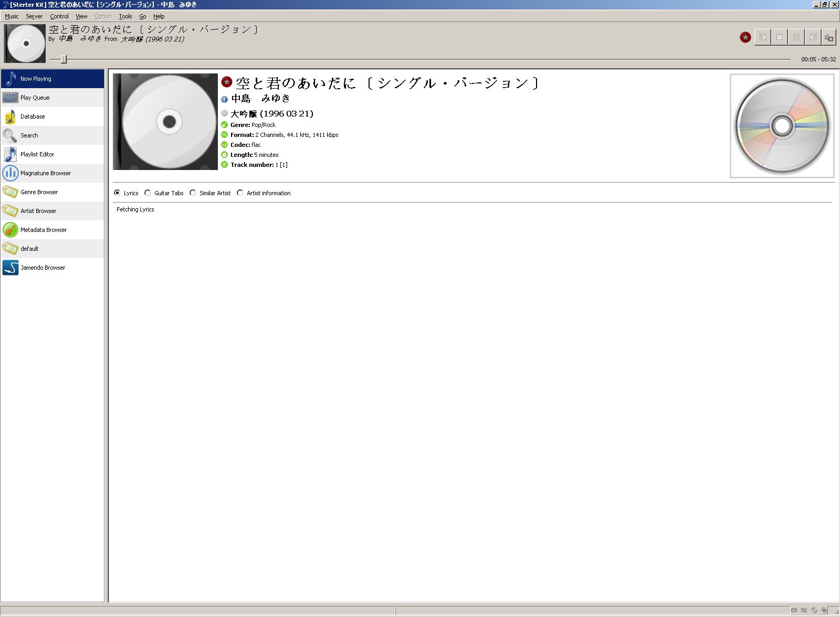Screen dimensions: 840x617
Task: Open the Help menu
Action: pos(159,16)
